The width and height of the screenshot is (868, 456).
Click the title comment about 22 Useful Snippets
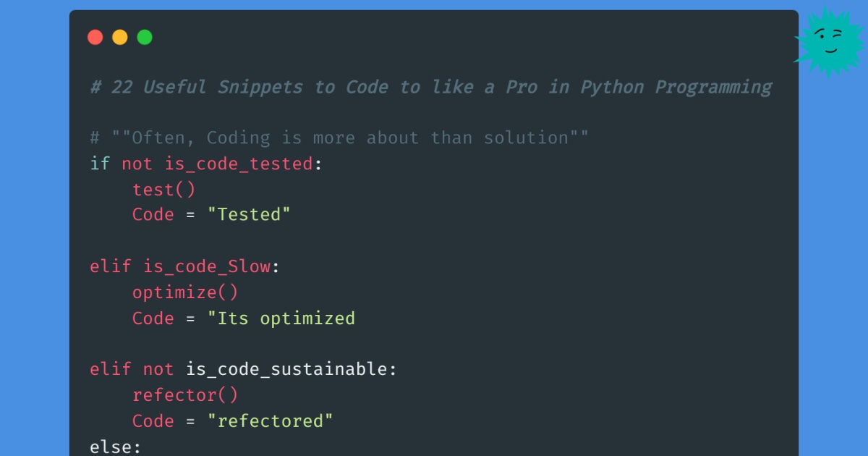430,87
